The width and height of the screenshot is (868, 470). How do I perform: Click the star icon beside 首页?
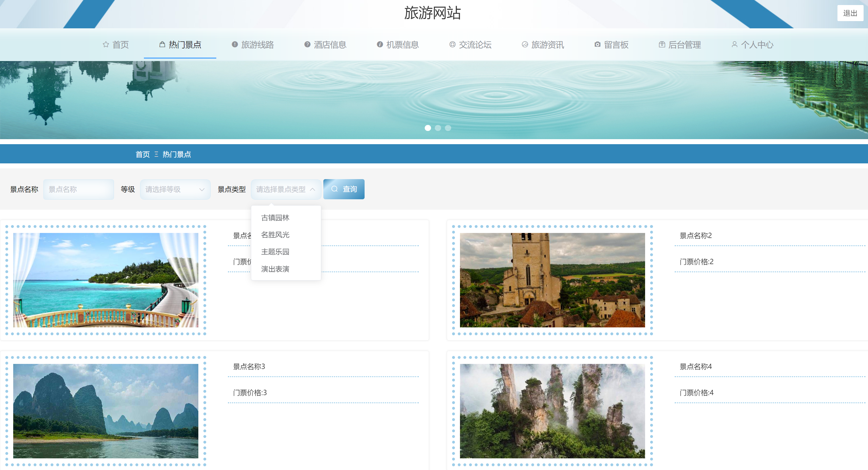tap(106, 44)
